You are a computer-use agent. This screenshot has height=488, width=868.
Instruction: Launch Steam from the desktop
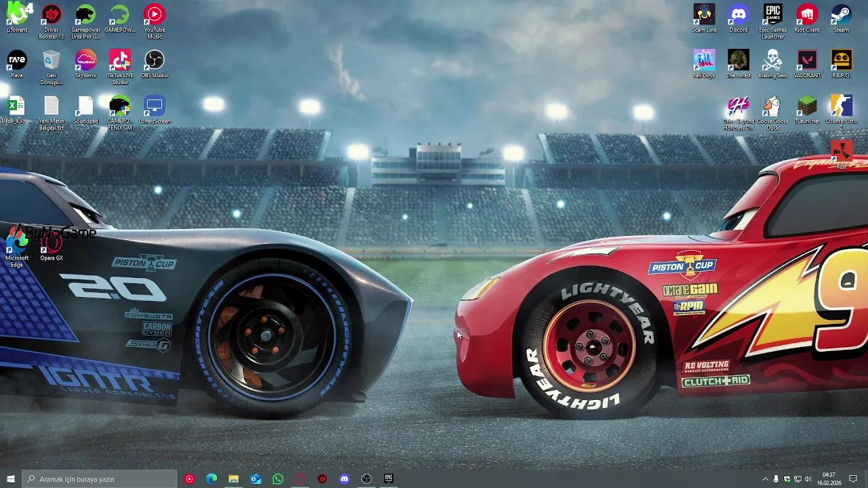tap(842, 18)
